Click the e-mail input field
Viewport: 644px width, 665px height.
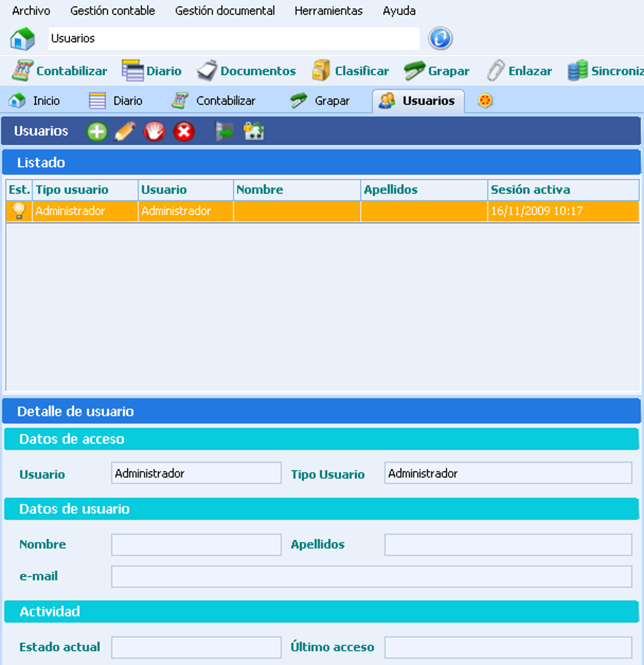(x=371, y=577)
